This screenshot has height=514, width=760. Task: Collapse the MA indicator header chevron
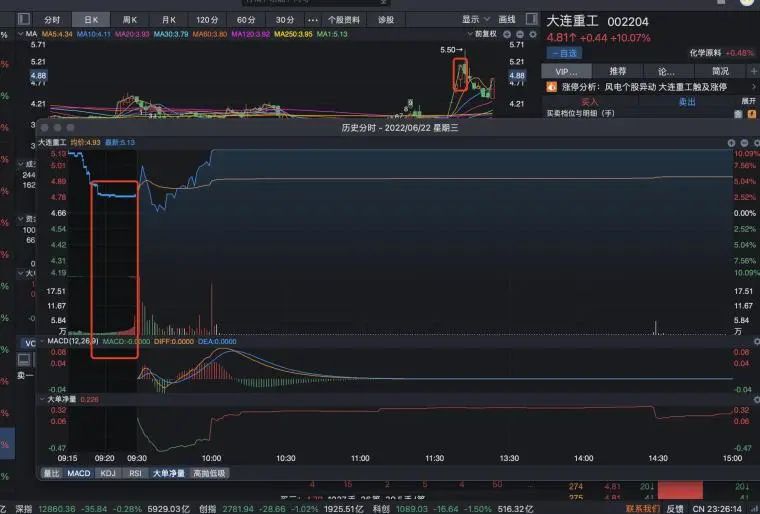click(20, 34)
